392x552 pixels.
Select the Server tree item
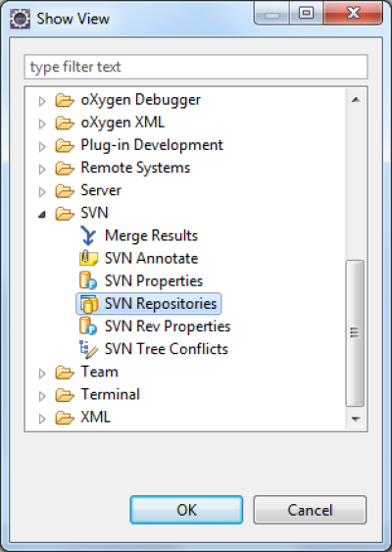(101, 190)
